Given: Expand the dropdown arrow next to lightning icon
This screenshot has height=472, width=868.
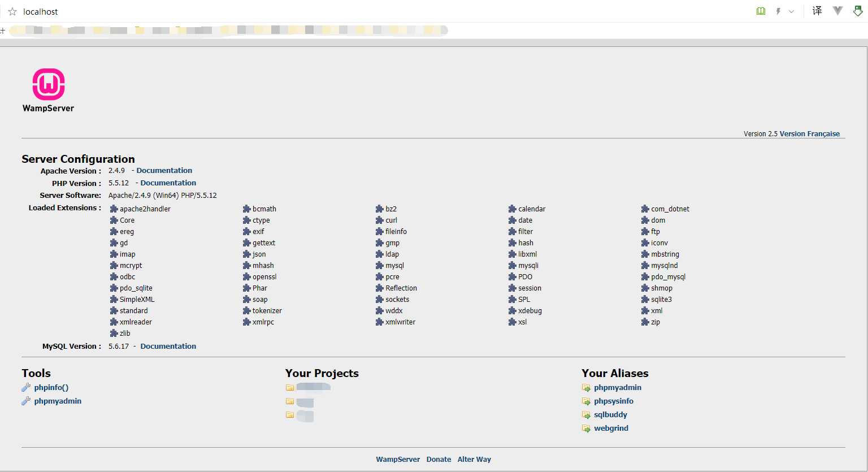Looking at the screenshot, I should coord(791,11).
